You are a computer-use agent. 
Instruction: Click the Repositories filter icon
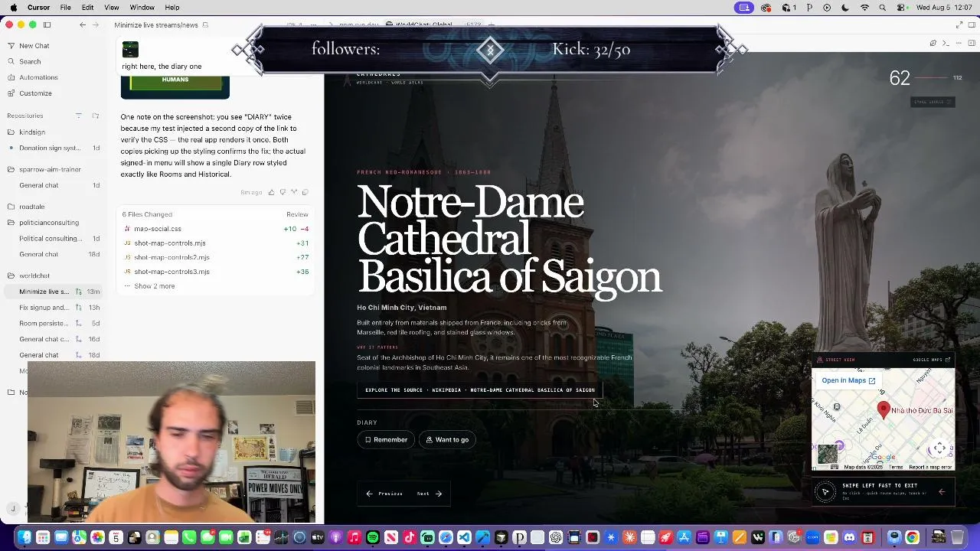pos(78,116)
